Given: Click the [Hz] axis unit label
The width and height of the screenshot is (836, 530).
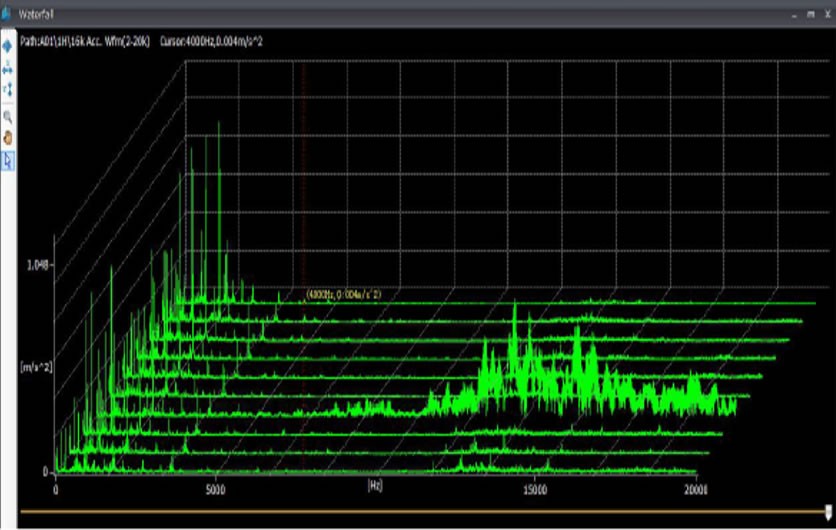Looking at the screenshot, I should pos(375,486).
